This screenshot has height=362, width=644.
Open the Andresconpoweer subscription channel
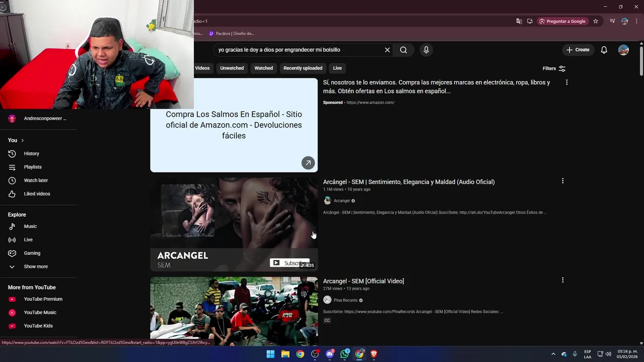tap(39, 119)
